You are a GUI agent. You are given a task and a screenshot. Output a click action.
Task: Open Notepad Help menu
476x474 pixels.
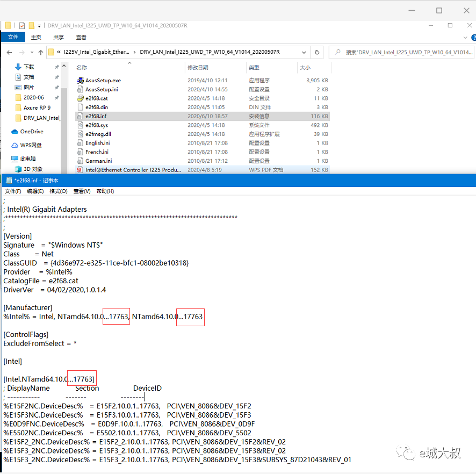coord(105,191)
